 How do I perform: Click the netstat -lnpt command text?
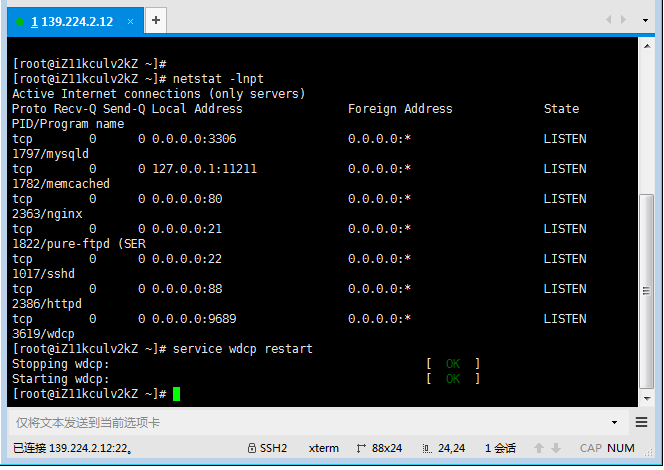tap(218, 79)
